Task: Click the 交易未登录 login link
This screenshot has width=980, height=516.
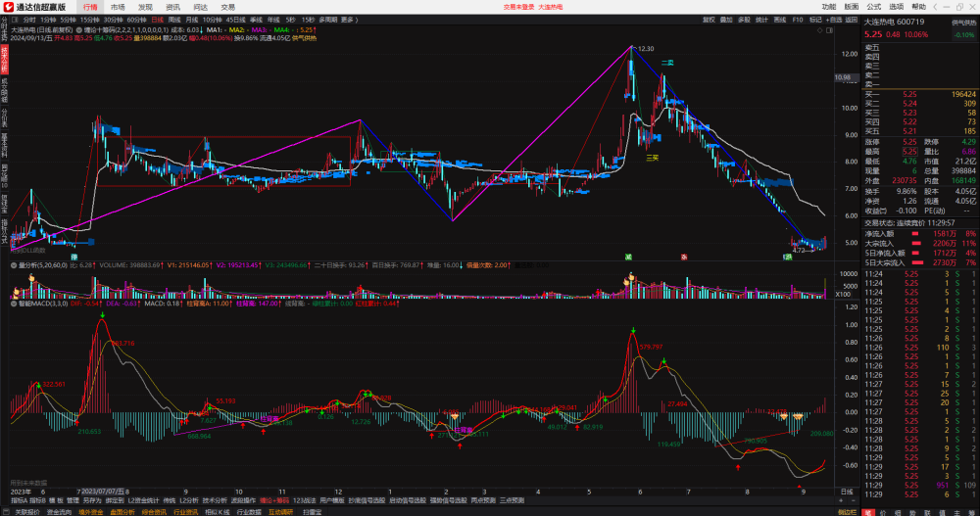Action: point(518,7)
